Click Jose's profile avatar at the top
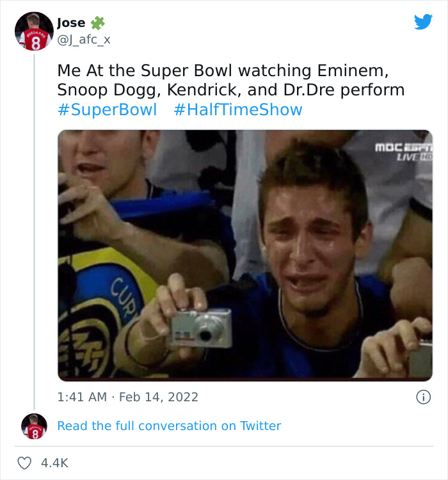The height and width of the screenshot is (480, 448). click(x=35, y=31)
